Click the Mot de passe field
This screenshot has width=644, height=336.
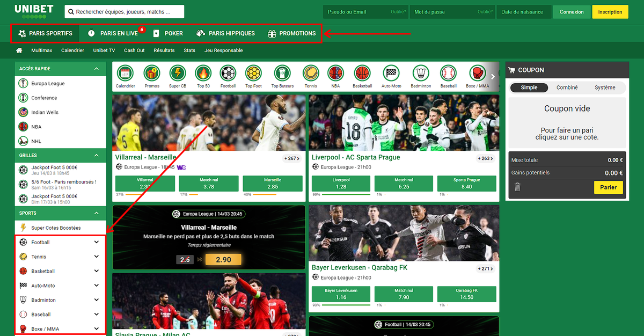coord(452,12)
